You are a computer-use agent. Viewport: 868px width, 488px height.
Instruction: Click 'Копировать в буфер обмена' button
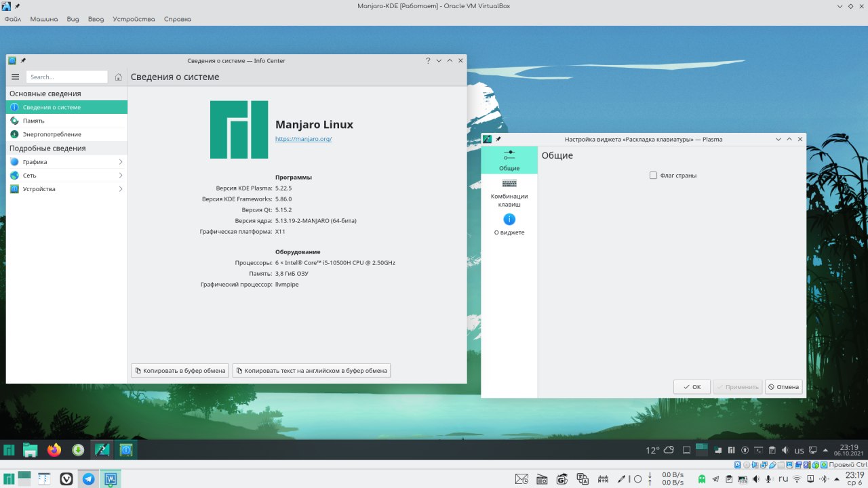pos(180,371)
